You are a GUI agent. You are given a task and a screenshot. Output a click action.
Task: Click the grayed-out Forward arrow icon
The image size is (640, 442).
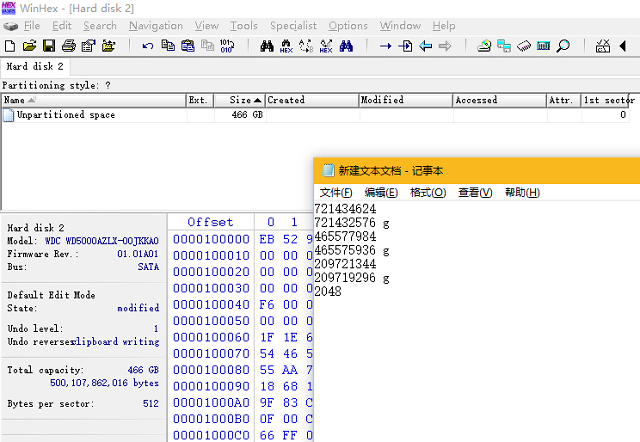coord(445,46)
